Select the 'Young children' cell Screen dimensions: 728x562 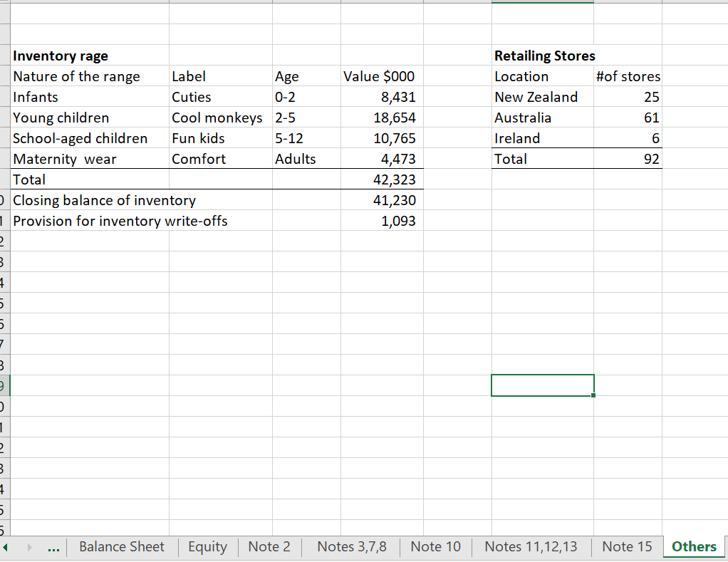point(90,118)
